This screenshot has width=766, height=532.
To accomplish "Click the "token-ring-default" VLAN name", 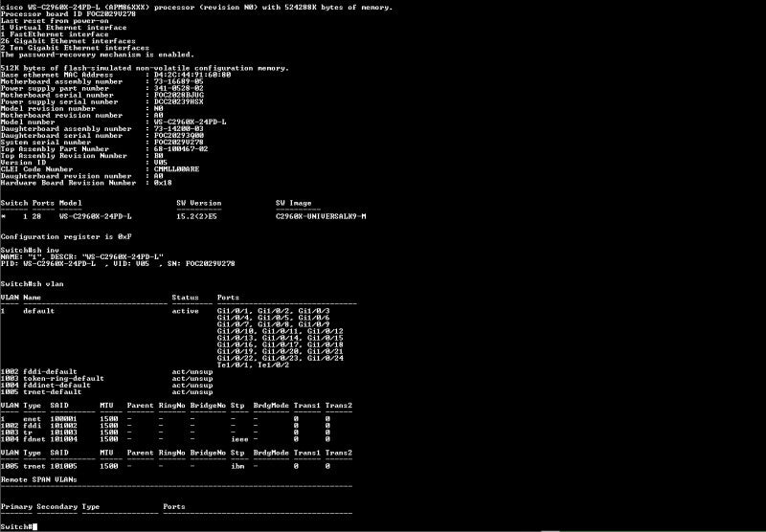I will [x=63, y=379].
